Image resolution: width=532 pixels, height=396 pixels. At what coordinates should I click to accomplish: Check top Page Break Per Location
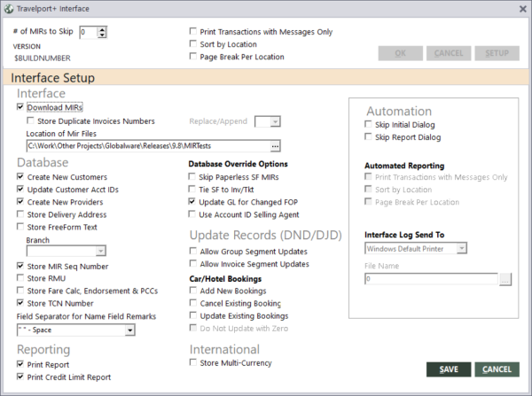[x=193, y=57]
